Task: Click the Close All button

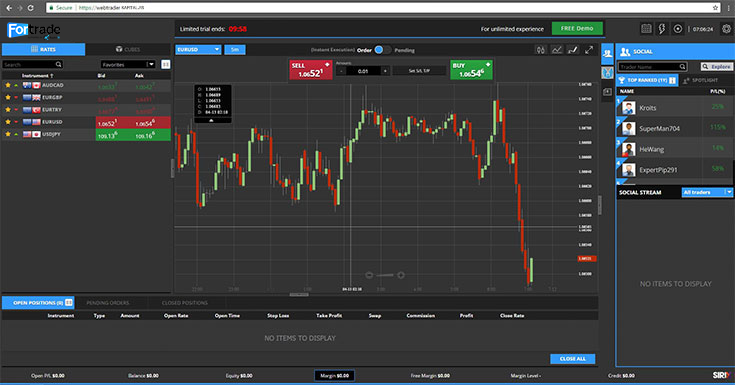Action: click(572, 359)
